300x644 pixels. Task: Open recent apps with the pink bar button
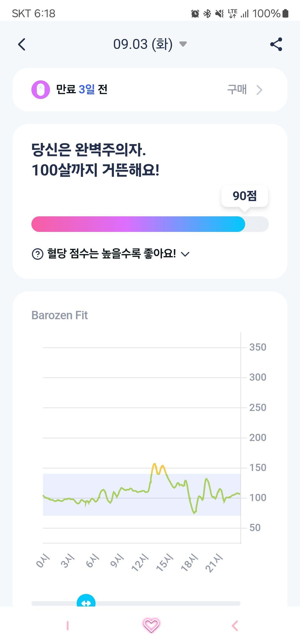click(x=67, y=626)
